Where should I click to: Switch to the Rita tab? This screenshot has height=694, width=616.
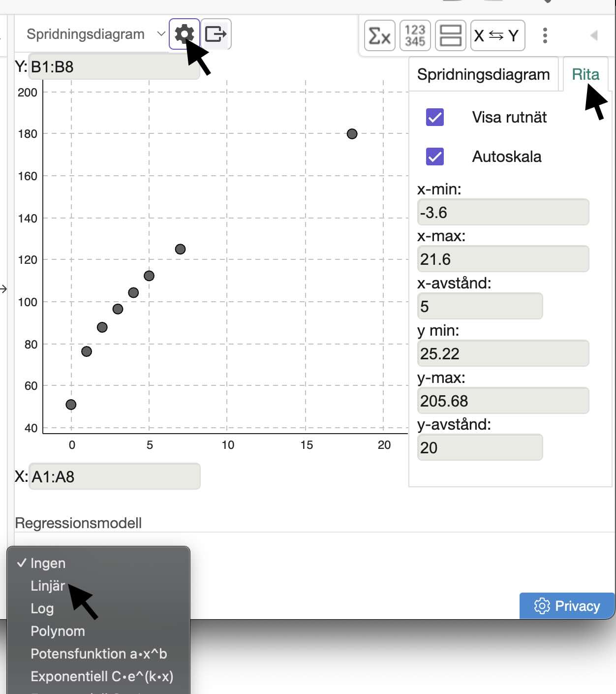[x=586, y=74]
